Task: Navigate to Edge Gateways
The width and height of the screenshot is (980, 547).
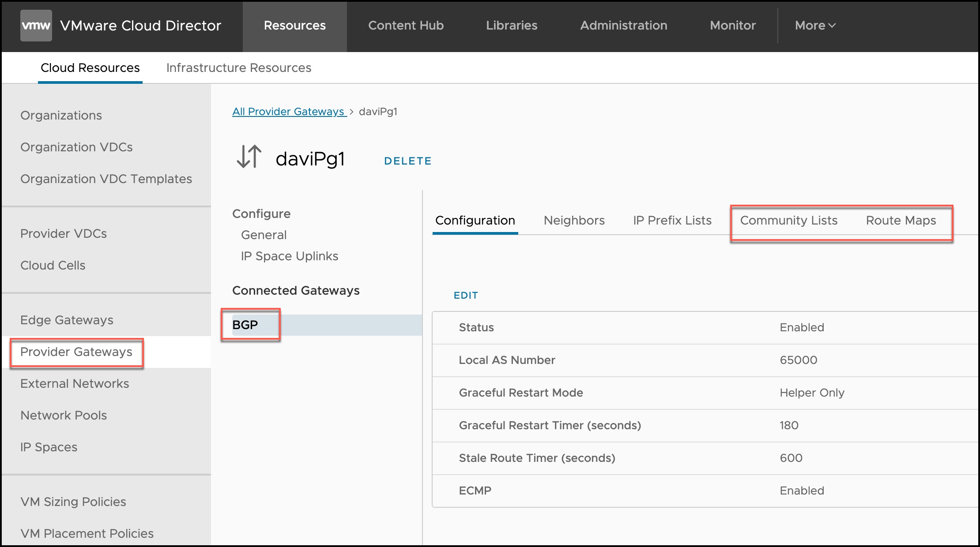Action: point(67,320)
